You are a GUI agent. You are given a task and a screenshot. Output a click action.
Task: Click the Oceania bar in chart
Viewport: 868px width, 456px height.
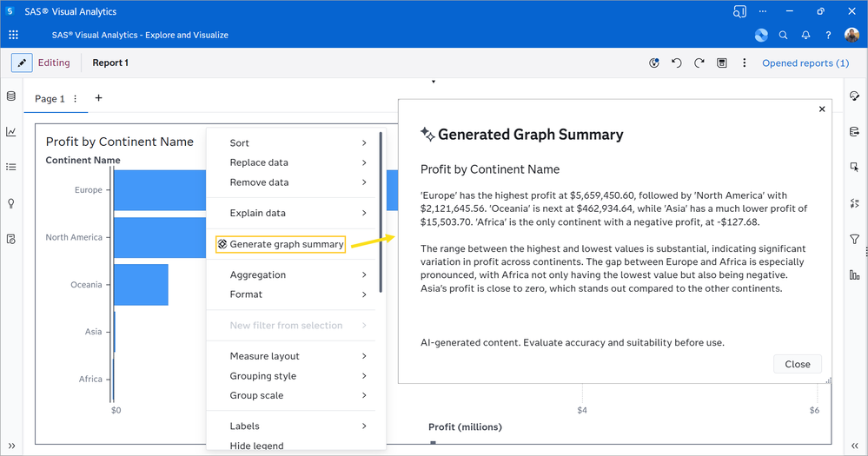click(x=141, y=284)
